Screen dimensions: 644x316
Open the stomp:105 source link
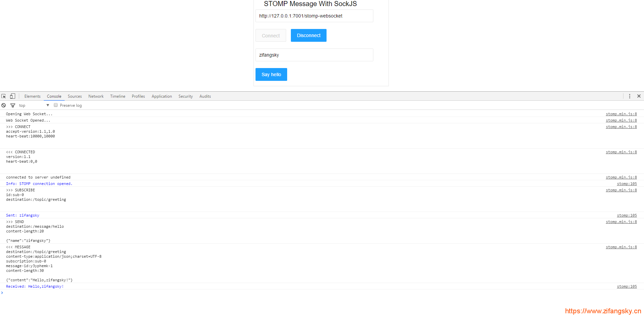pos(626,183)
